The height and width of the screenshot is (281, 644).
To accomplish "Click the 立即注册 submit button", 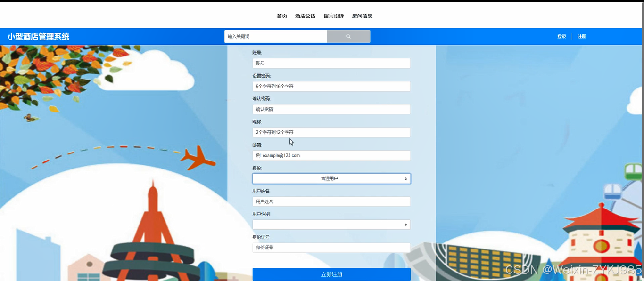I will click(x=331, y=274).
